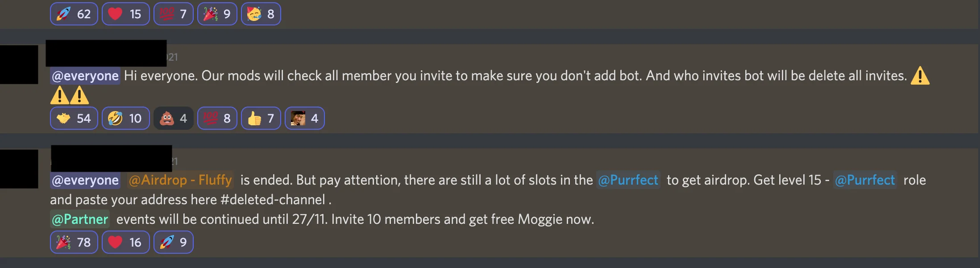This screenshot has width=980, height=268.
Task: Click the 100 emoji reaction with 7
Action: tap(173, 14)
